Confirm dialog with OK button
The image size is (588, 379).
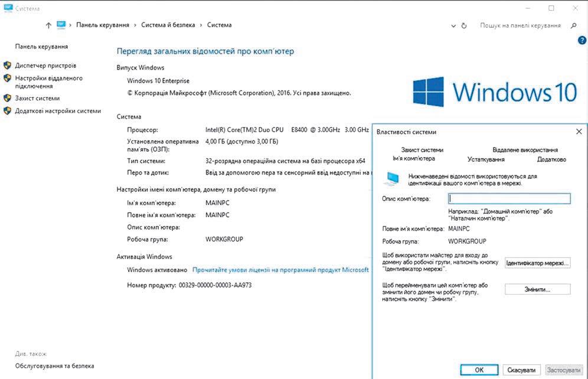tap(479, 370)
